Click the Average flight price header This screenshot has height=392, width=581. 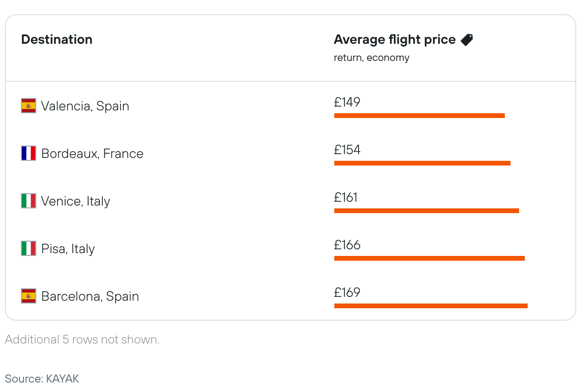pyautogui.click(x=394, y=39)
